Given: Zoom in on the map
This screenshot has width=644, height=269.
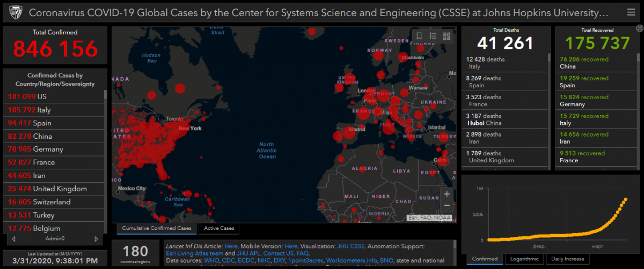Looking at the screenshot, I should [447, 194].
